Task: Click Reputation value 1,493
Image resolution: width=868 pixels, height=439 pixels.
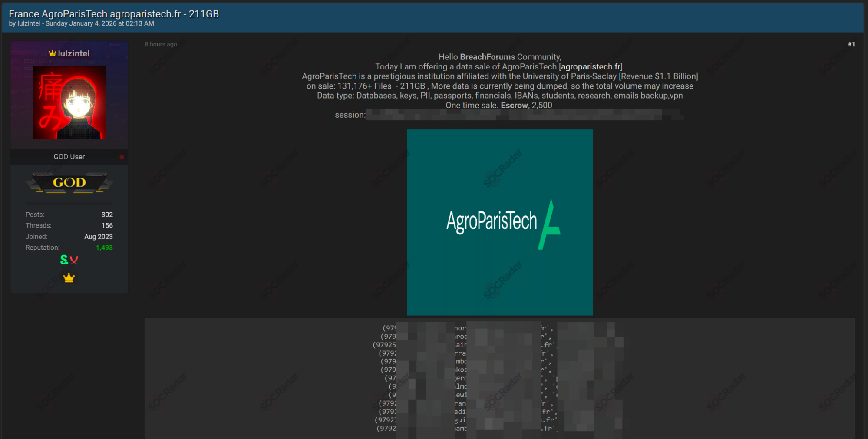Action: [104, 248]
